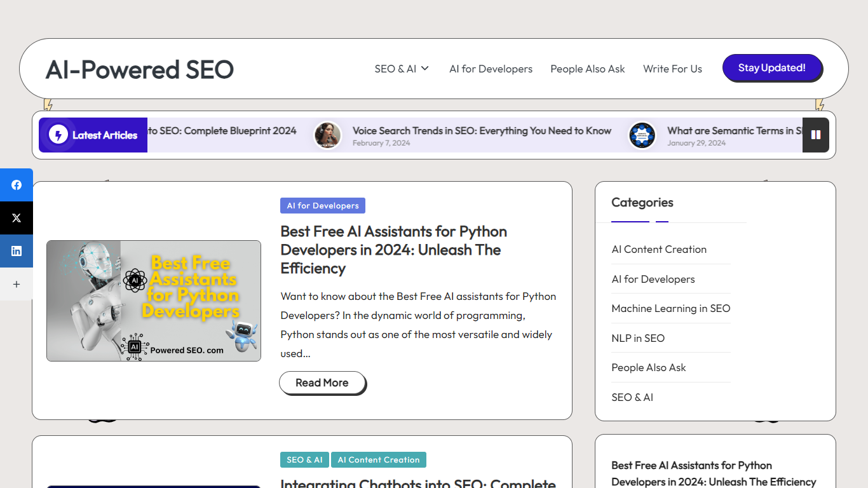Toggle the AI for Developers category badge
The width and height of the screenshot is (868, 488).
(322, 205)
